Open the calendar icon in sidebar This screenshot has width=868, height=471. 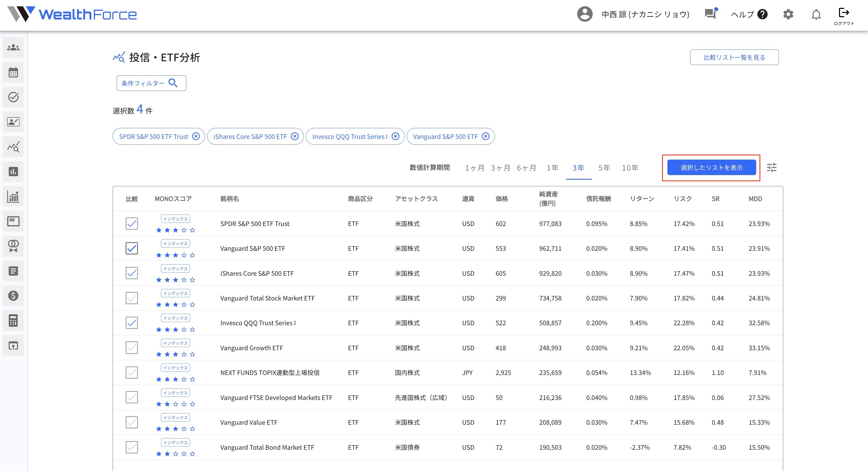[13, 72]
